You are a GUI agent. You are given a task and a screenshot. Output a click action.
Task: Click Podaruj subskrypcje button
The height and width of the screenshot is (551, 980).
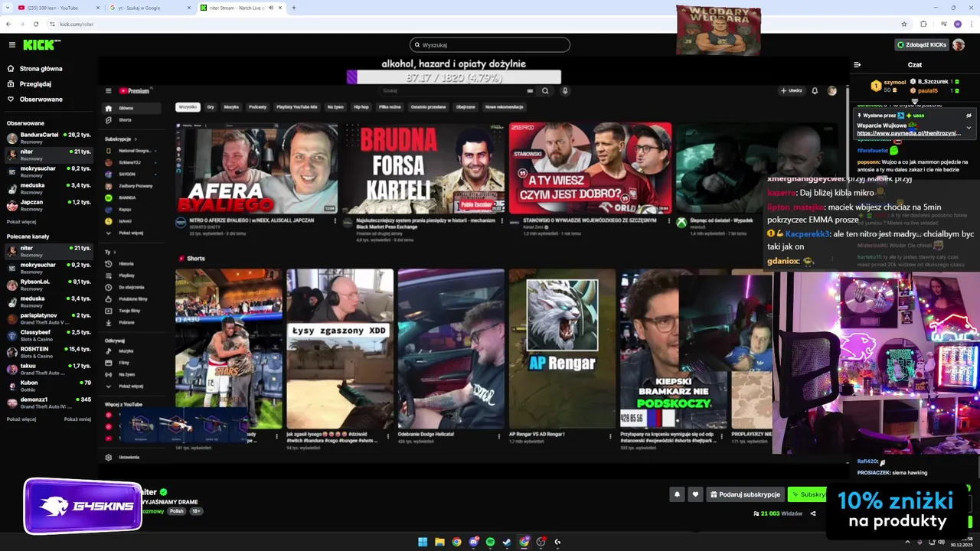745,494
